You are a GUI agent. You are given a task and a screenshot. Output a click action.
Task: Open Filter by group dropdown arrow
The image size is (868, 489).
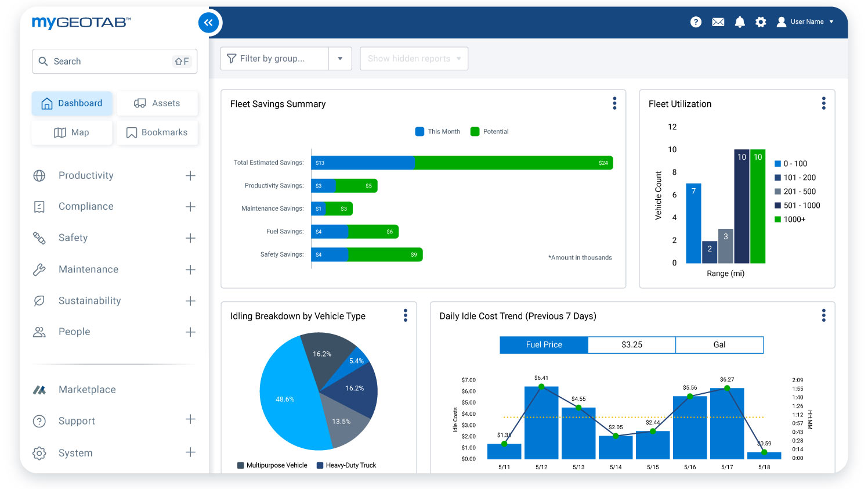[x=340, y=59]
